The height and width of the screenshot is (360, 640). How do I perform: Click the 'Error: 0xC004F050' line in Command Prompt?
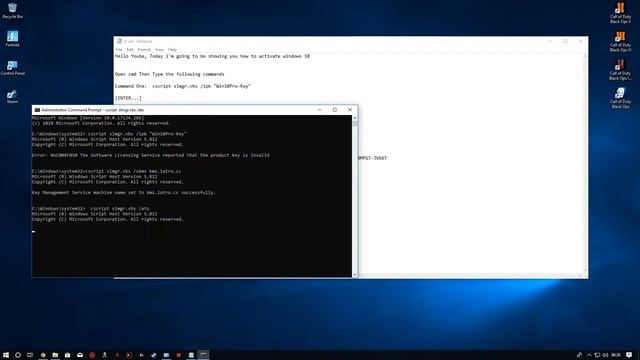[x=151, y=155]
